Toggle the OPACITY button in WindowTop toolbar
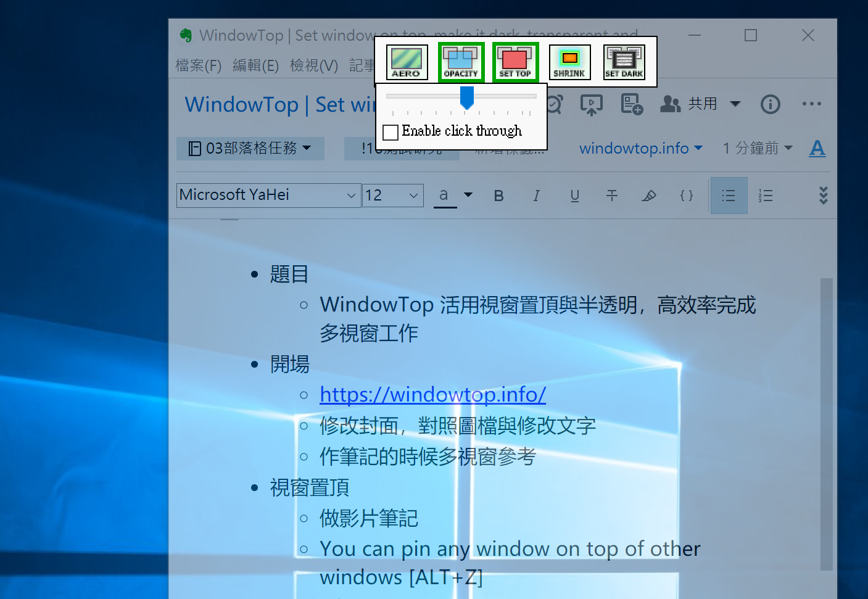Image resolution: width=868 pixels, height=599 pixels. click(461, 62)
